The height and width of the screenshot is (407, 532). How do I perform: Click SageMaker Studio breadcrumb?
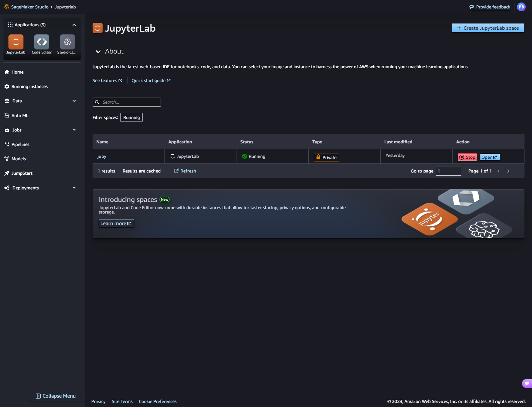tap(30, 7)
